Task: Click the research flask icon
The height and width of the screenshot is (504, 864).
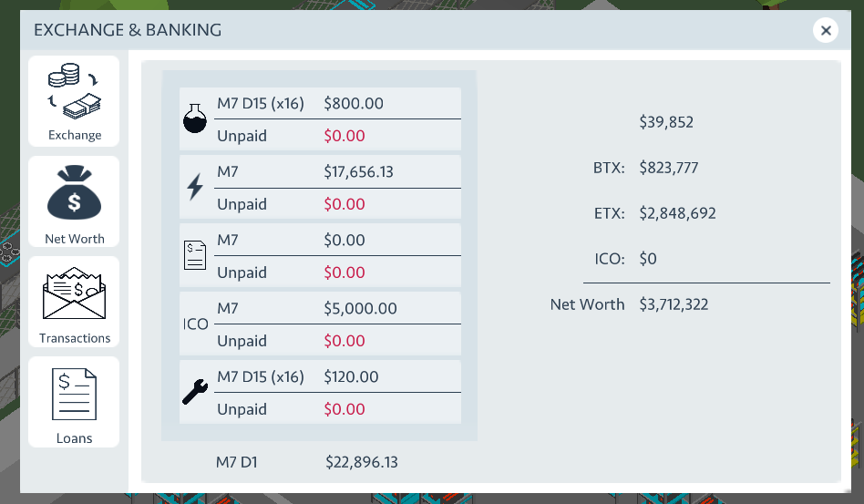Action: [194, 118]
